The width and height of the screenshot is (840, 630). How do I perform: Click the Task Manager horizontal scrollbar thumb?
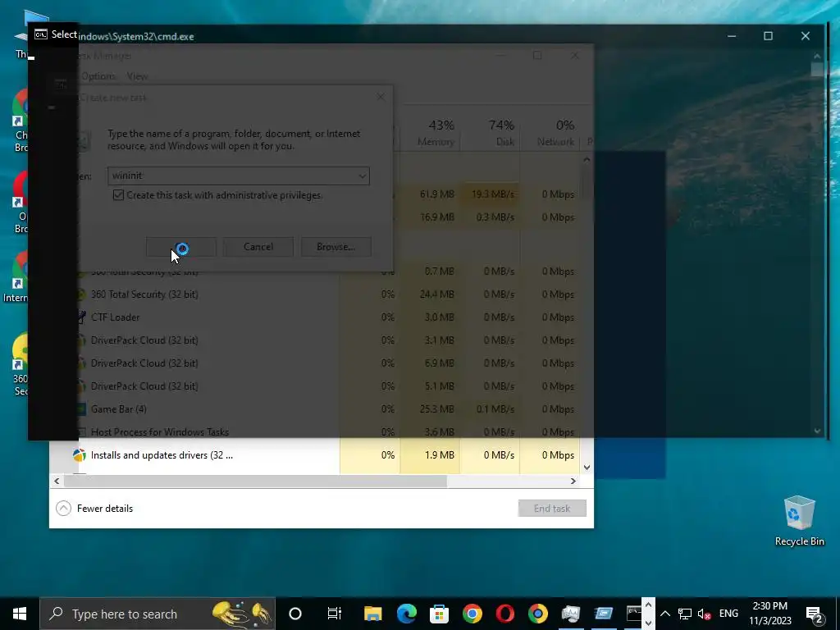[x=255, y=481]
